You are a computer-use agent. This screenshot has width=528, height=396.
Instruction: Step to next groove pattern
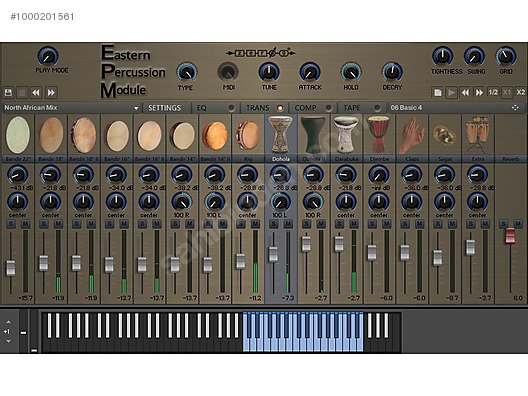(x=479, y=92)
